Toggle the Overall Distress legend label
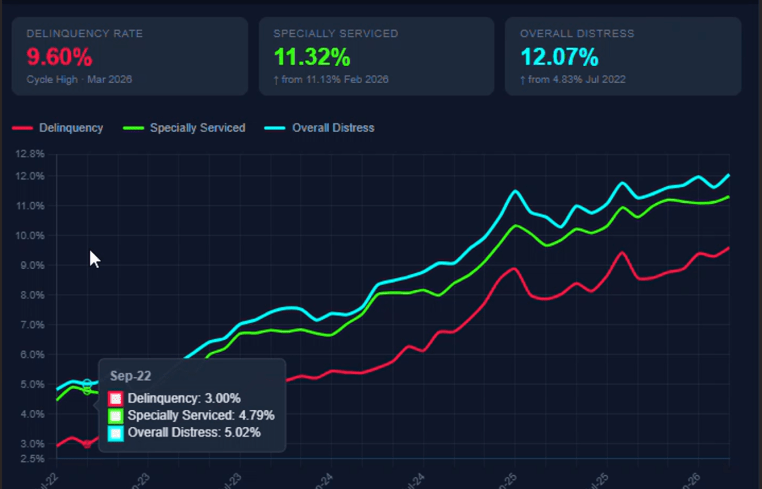This screenshot has height=489, width=762. tap(333, 128)
